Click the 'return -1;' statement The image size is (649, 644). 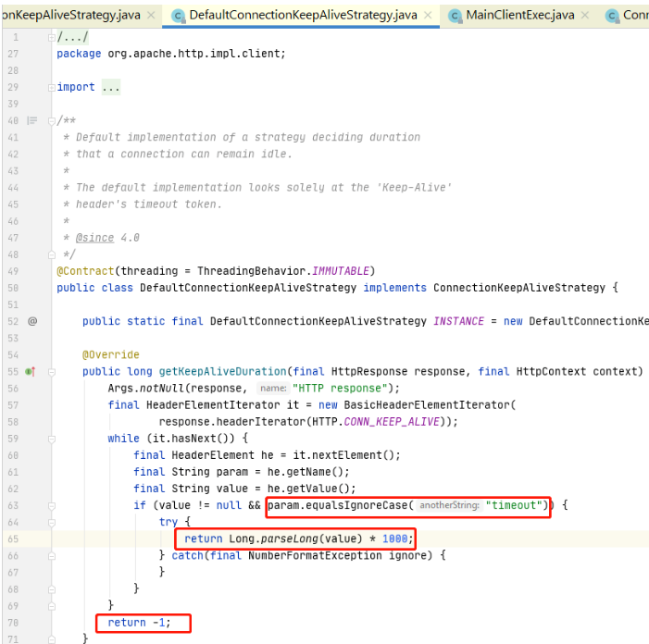139,623
